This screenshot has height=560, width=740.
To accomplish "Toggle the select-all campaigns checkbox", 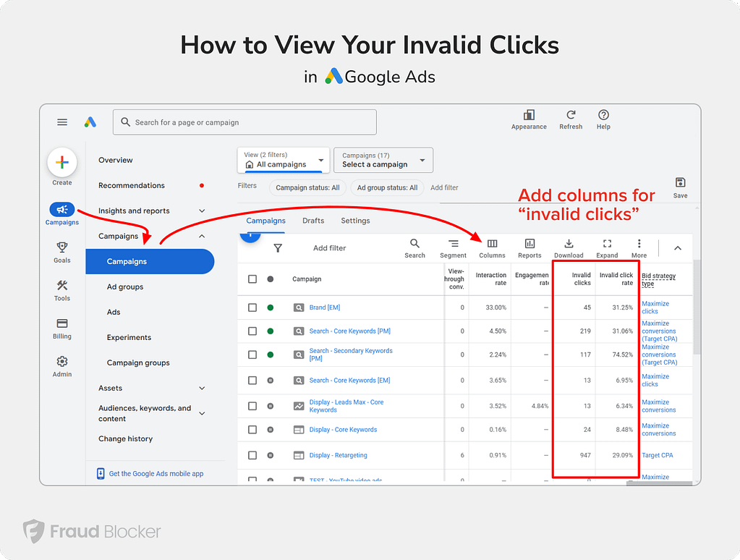I will click(252, 279).
